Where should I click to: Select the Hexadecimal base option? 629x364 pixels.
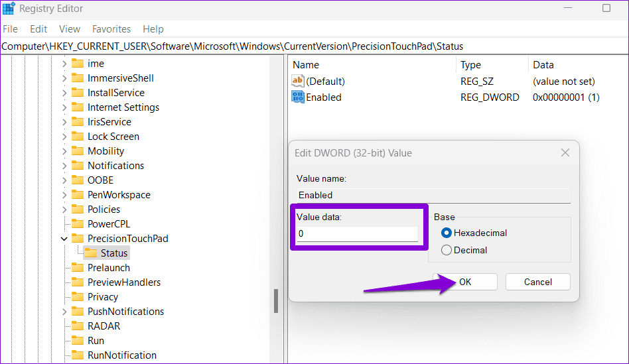tap(447, 233)
